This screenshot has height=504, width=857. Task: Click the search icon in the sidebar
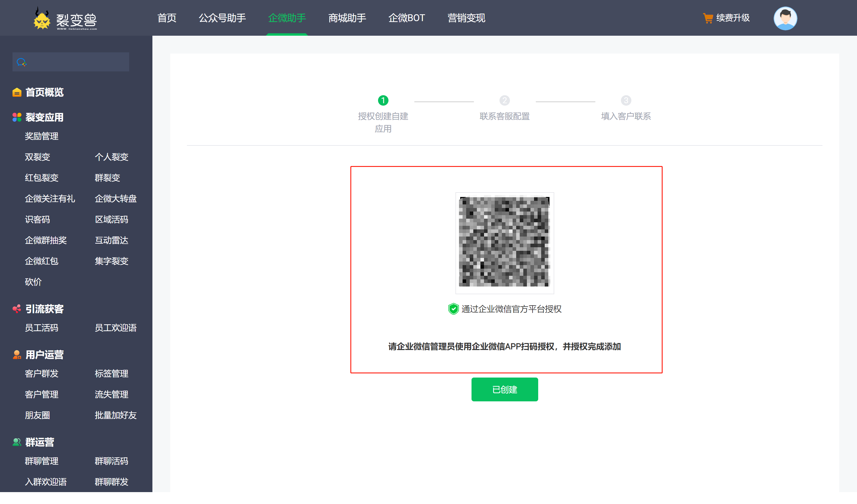tap(21, 62)
